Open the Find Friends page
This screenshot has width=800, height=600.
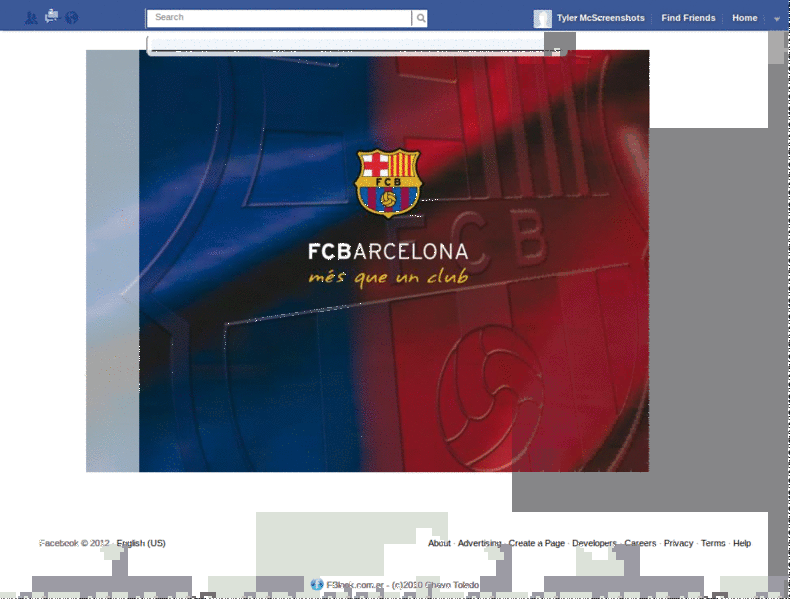pos(688,18)
